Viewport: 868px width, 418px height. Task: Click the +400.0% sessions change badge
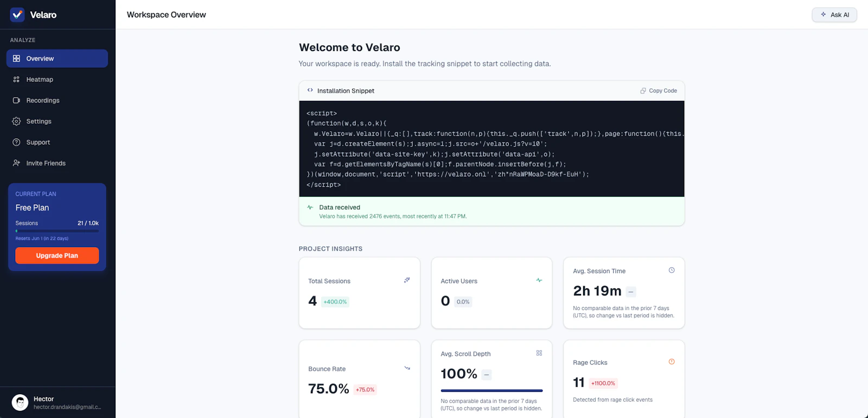(x=335, y=302)
